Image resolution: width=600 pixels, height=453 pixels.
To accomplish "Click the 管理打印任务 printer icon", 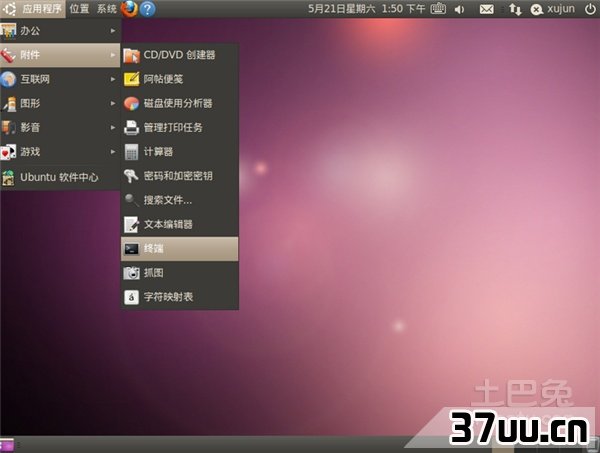I will (x=131, y=128).
